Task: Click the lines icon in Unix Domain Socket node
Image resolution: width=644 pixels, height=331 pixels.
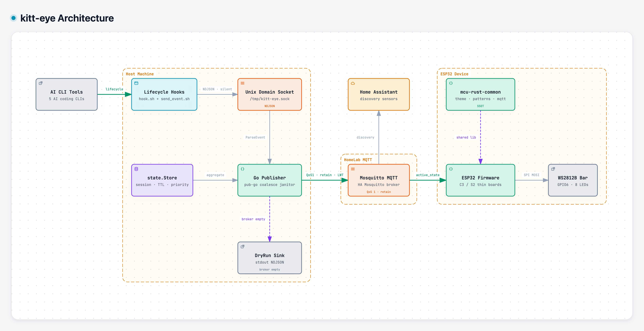Action: [242, 83]
